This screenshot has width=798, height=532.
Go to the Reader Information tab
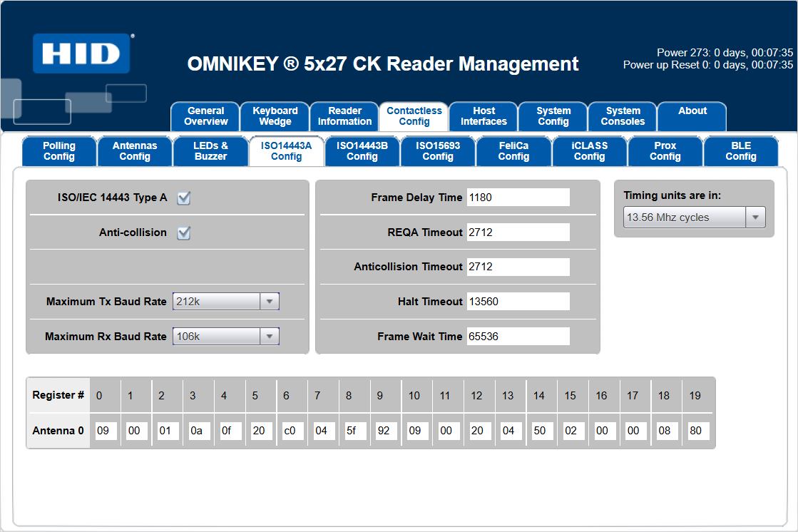click(344, 116)
